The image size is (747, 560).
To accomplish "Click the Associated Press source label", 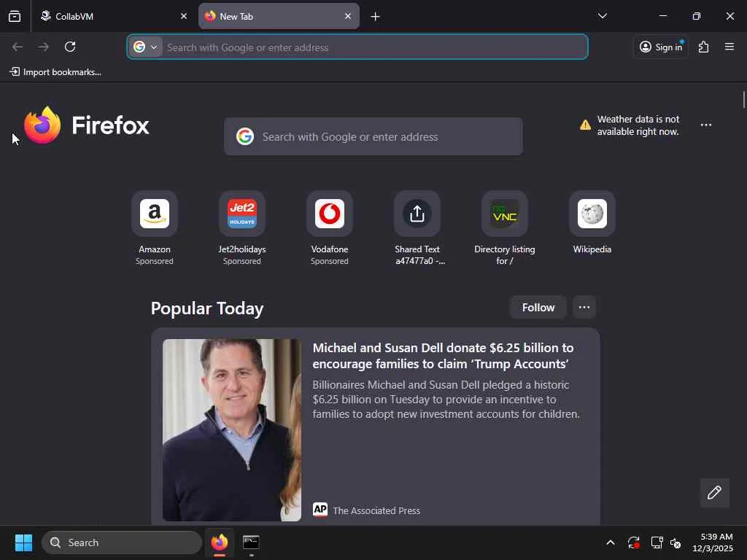I will coord(376,510).
